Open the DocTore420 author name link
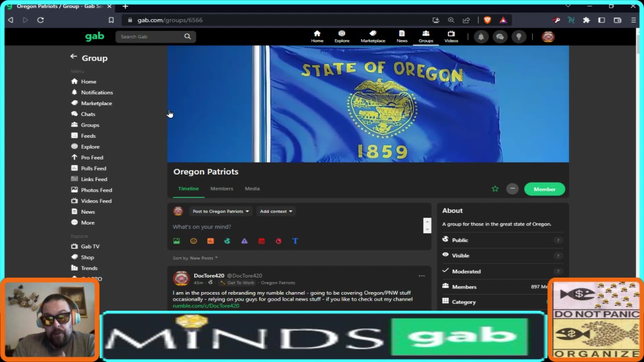This screenshot has width=644, height=362. pyautogui.click(x=209, y=276)
